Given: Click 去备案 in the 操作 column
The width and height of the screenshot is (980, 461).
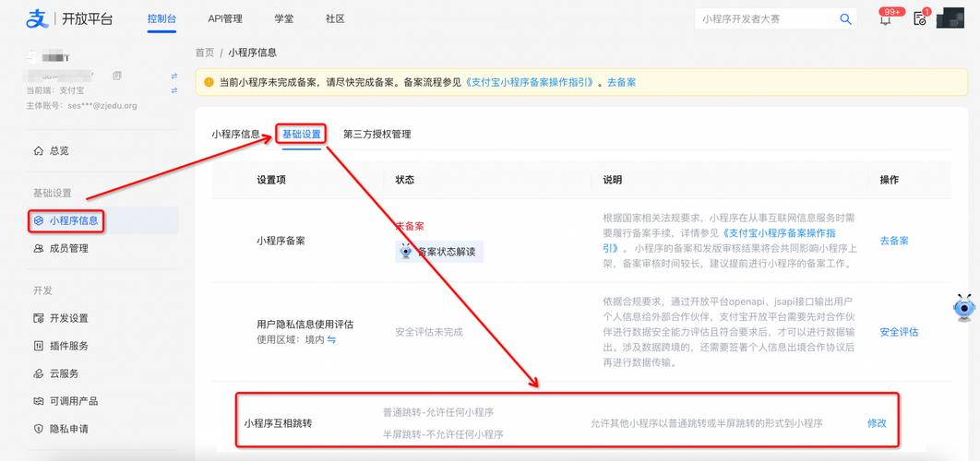Looking at the screenshot, I should [x=894, y=241].
